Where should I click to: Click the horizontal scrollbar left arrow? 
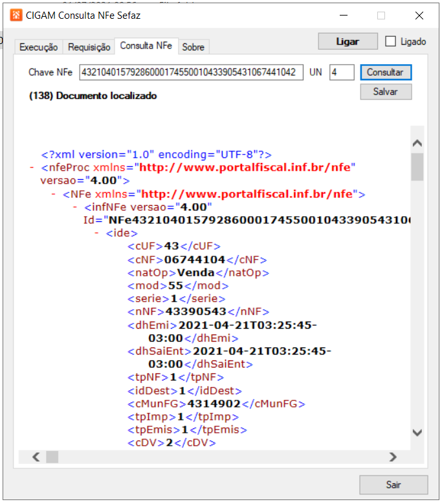pyautogui.click(x=36, y=457)
